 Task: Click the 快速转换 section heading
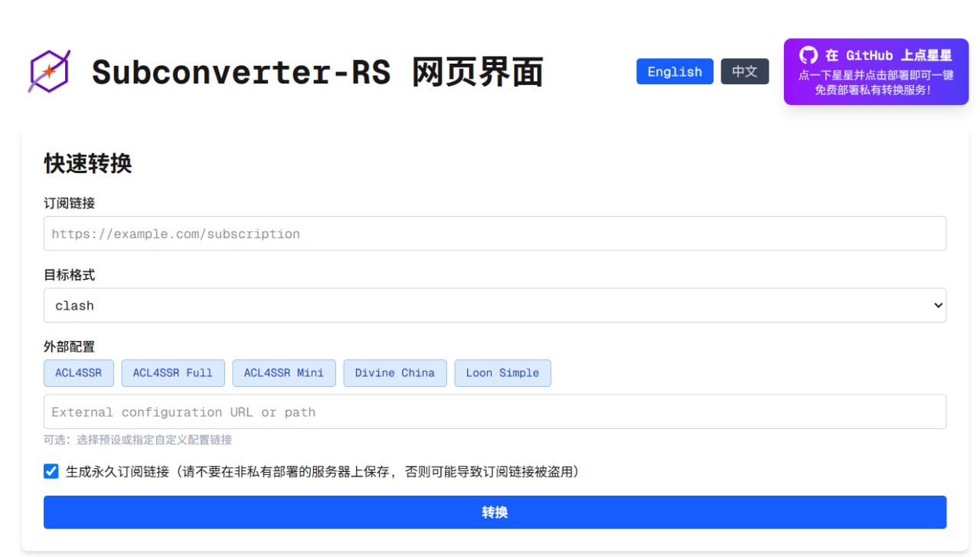tap(88, 163)
